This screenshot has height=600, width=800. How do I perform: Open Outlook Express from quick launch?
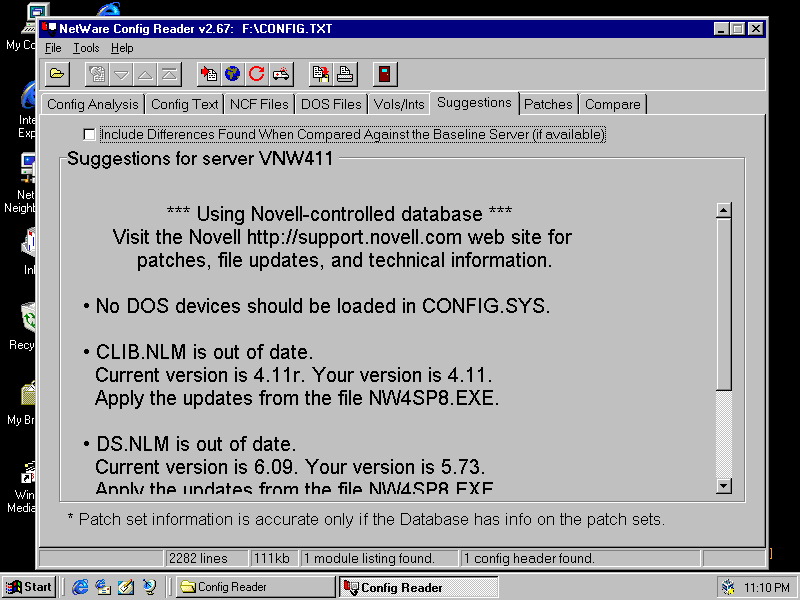coord(103,587)
